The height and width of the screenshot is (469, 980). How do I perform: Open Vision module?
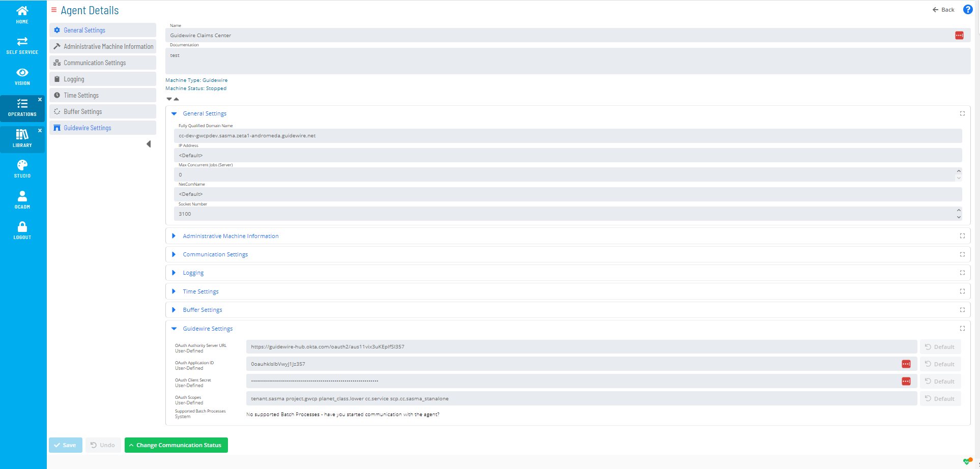22,77
